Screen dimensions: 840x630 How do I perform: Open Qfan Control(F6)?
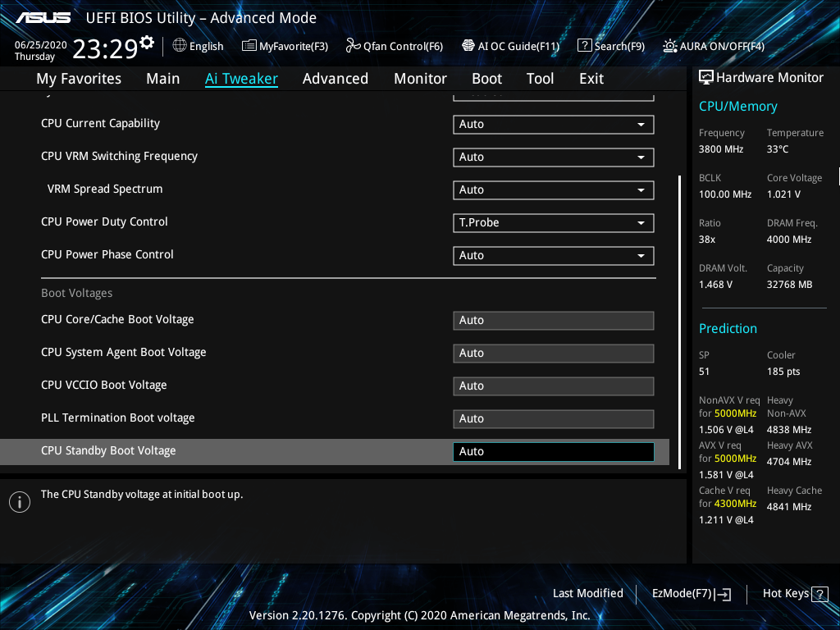click(x=395, y=46)
